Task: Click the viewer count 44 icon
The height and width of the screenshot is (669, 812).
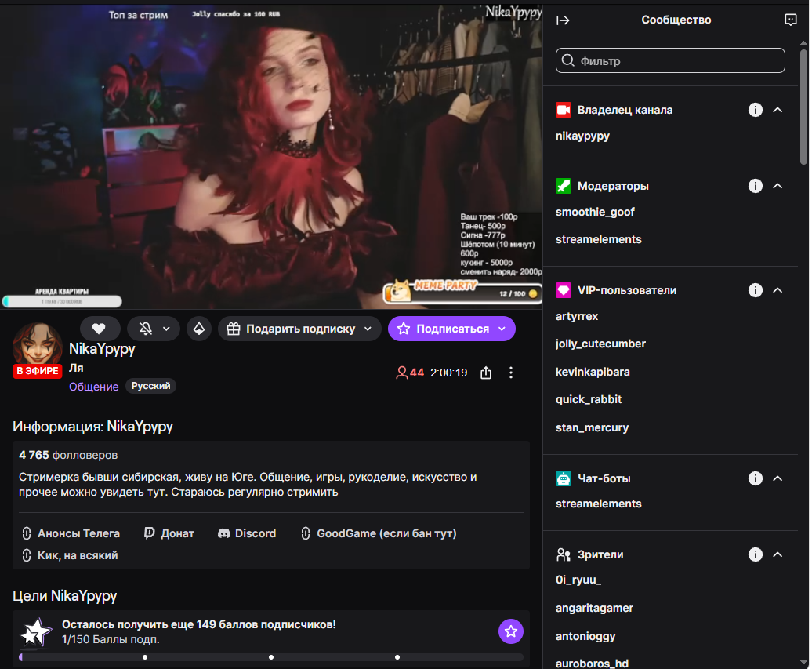Action: [x=401, y=373]
